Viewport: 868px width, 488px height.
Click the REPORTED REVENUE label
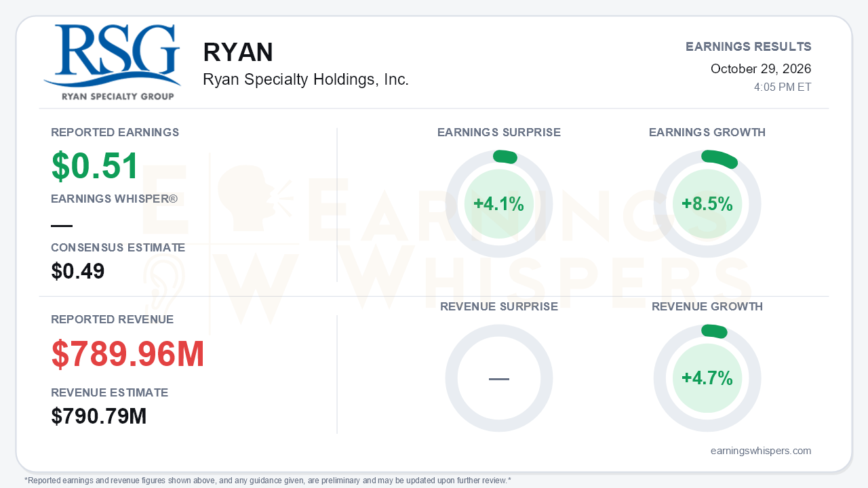113,319
